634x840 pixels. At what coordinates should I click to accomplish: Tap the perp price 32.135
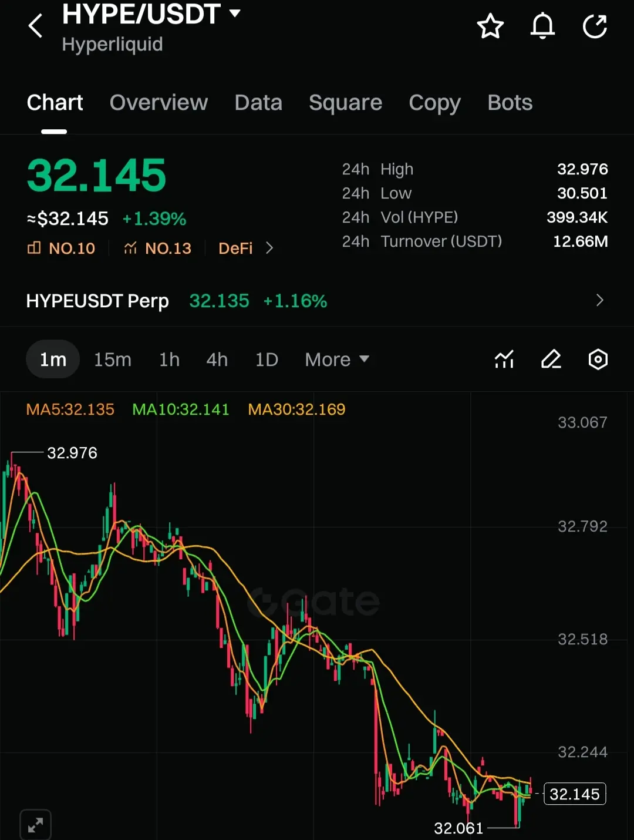(x=219, y=301)
